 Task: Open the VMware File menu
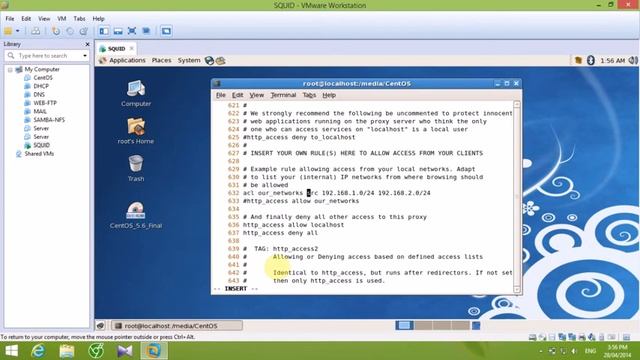click(x=10, y=19)
